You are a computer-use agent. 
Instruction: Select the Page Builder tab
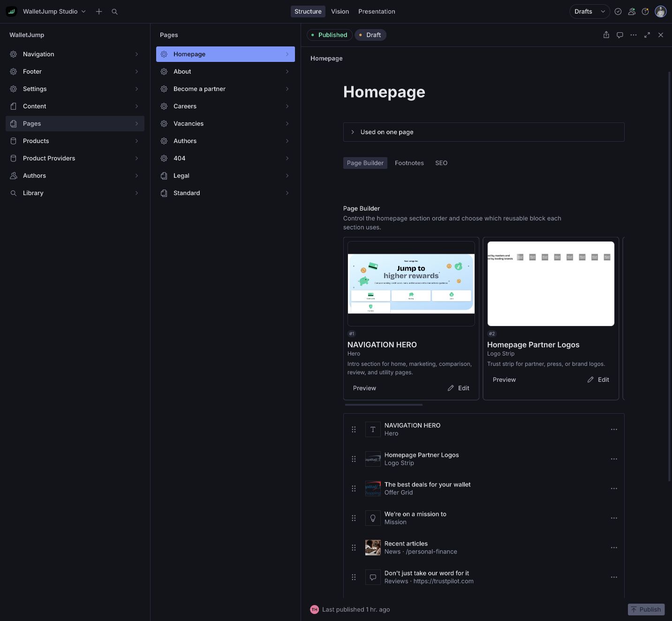365,163
